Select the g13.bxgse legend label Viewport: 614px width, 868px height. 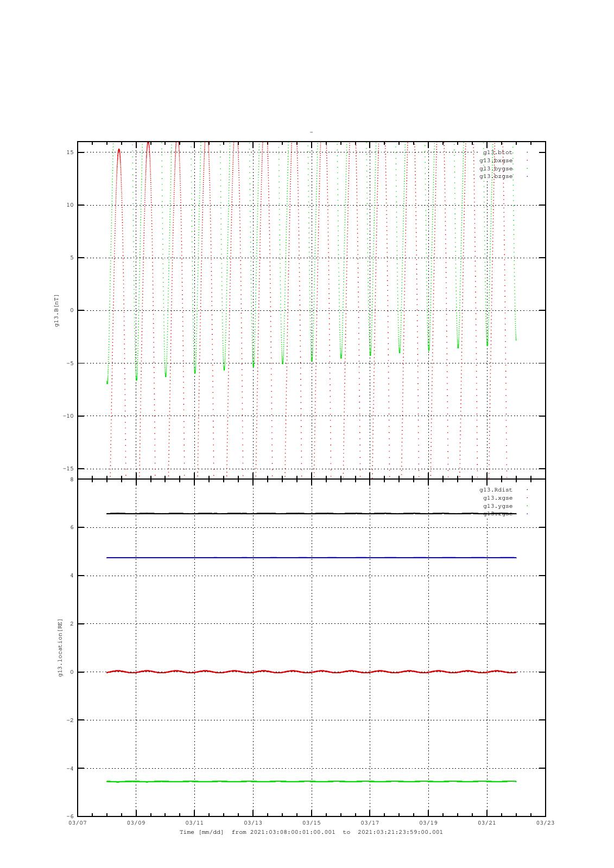pos(496,161)
